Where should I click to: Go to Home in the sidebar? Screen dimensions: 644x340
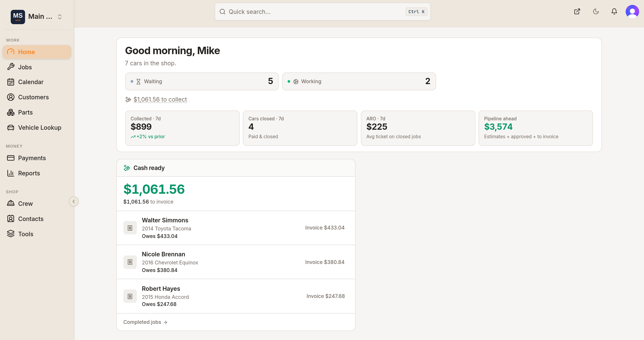pyautogui.click(x=37, y=52)
